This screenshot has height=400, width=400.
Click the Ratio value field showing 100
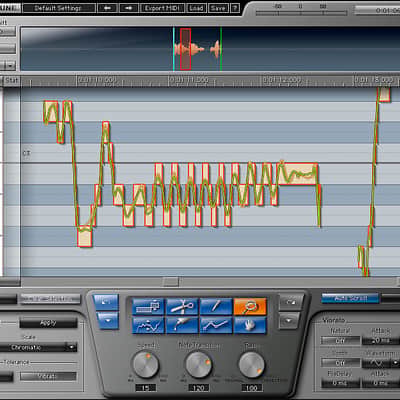pos(252,388)
